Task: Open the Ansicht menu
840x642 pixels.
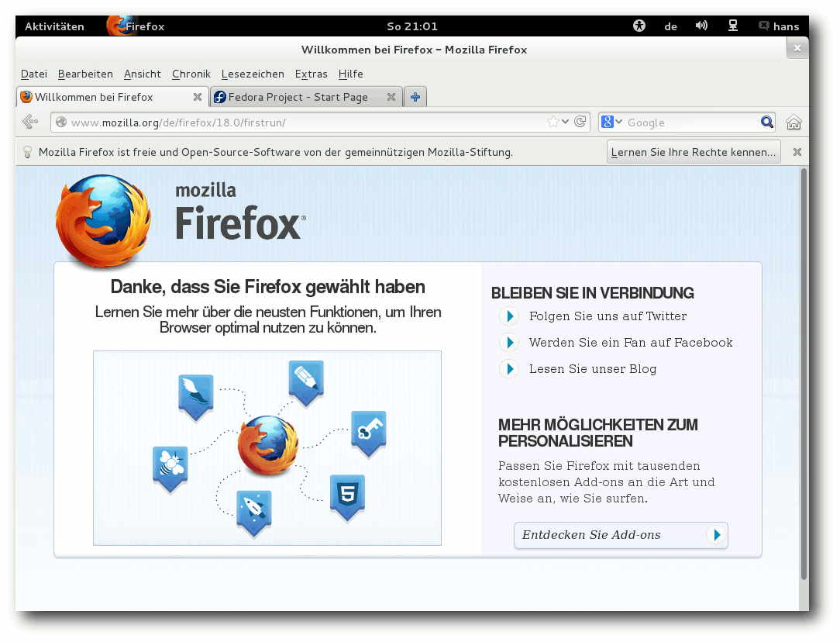Action: tap(142, 74)
